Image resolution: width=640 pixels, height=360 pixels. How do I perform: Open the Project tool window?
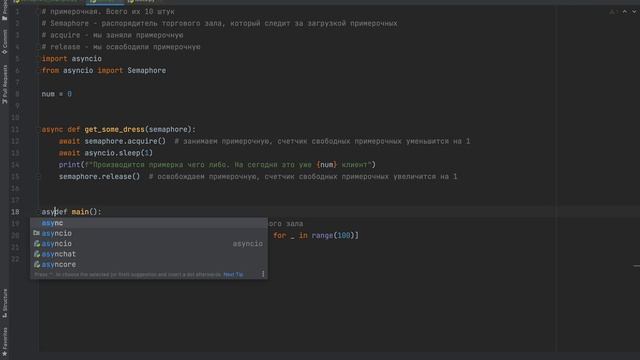(4, 11)
